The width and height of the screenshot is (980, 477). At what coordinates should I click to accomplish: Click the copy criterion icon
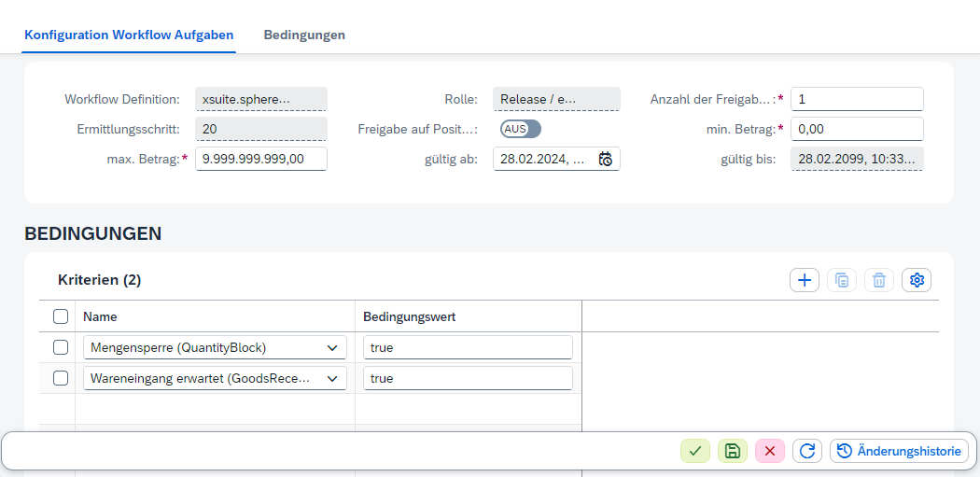(x=842, y=280)
